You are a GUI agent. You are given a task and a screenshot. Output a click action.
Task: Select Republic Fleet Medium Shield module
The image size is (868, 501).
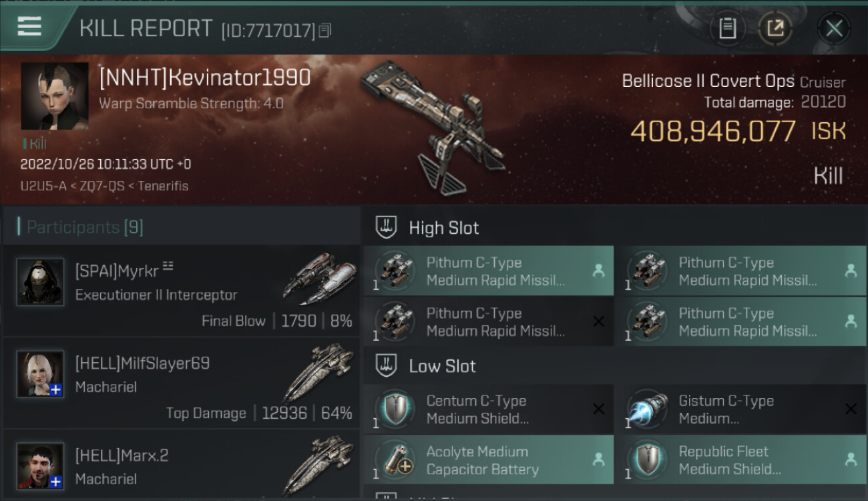[740, 460]
